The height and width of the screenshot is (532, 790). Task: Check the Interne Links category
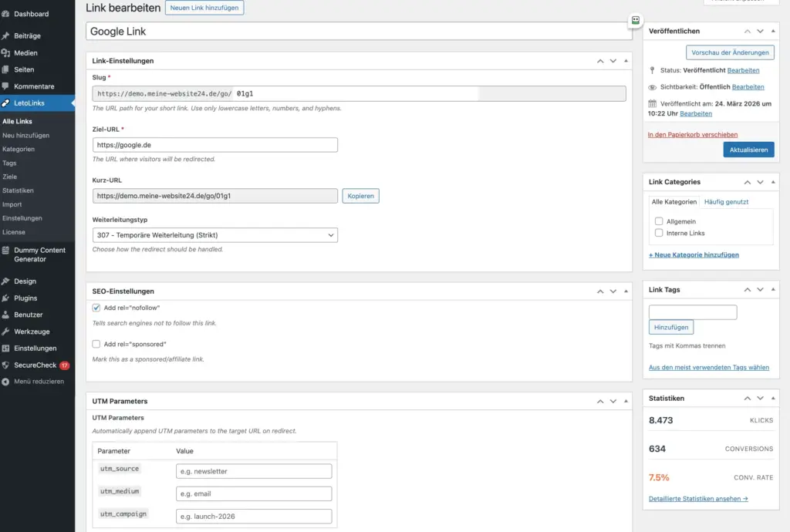[659, 233]
